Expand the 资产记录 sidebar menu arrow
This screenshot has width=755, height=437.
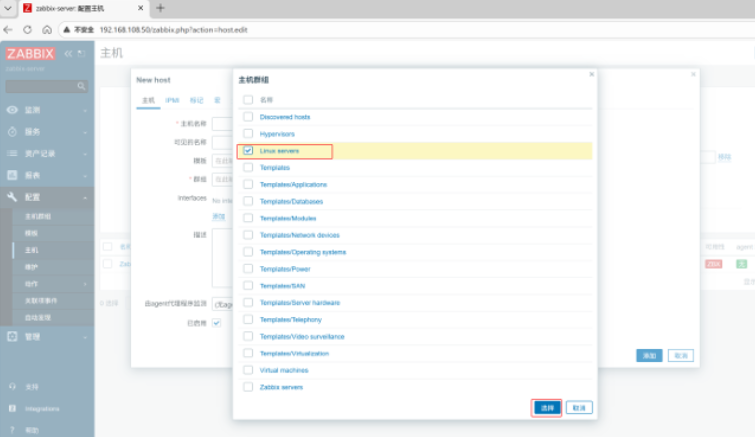point(85,154)
